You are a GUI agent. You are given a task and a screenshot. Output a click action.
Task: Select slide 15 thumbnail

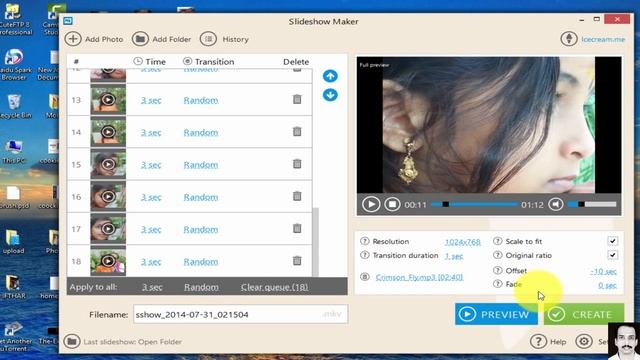pos(108,164)
